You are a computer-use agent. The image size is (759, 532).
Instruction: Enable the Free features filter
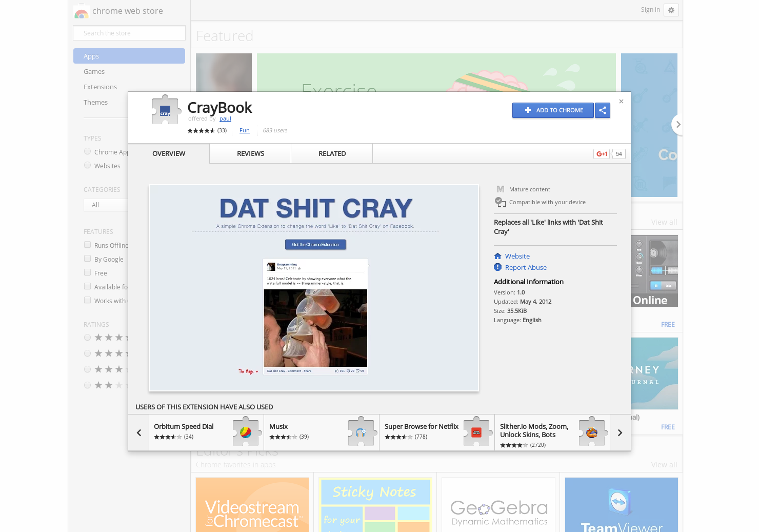[87, 272]
